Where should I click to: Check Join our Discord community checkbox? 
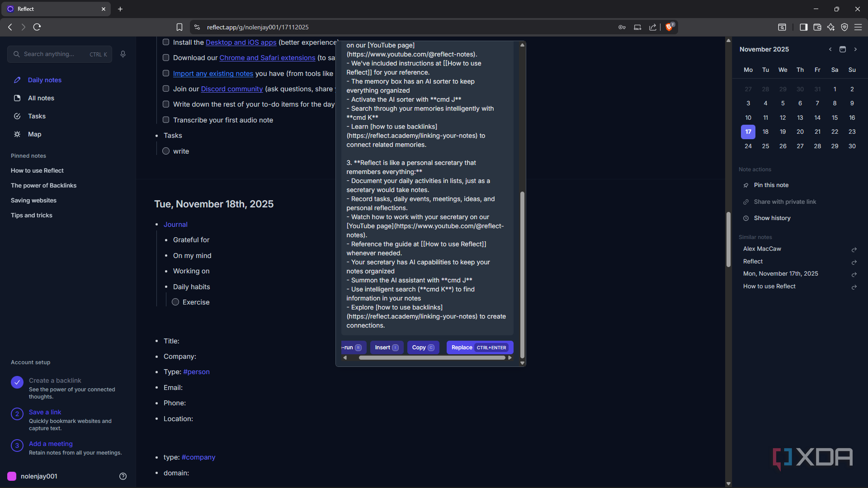coord(166,89)
